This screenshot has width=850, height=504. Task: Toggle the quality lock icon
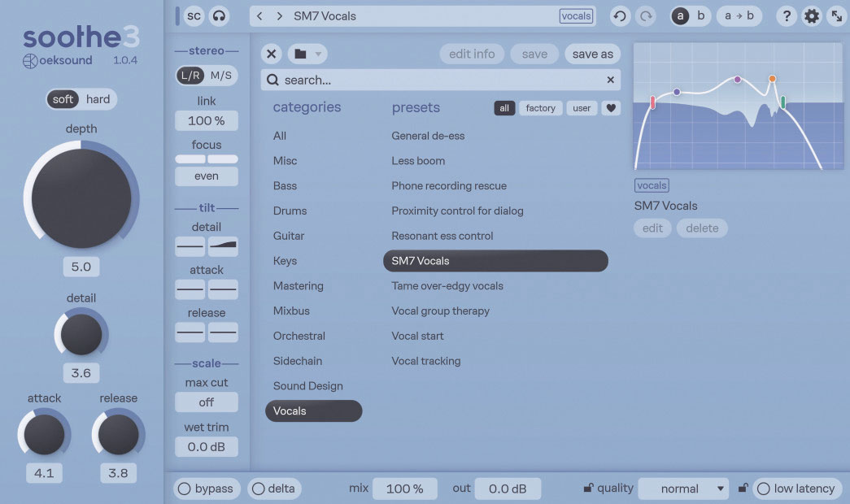pos(588,488)
